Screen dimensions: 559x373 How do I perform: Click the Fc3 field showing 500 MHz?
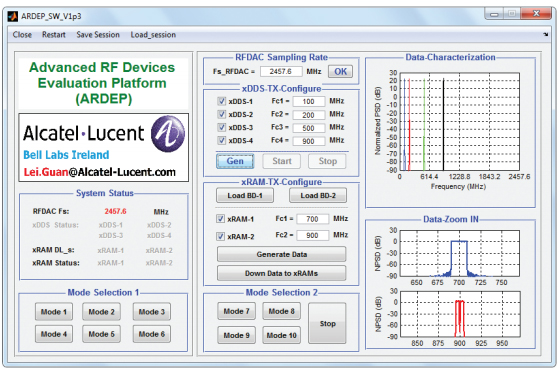coord(309,128)
